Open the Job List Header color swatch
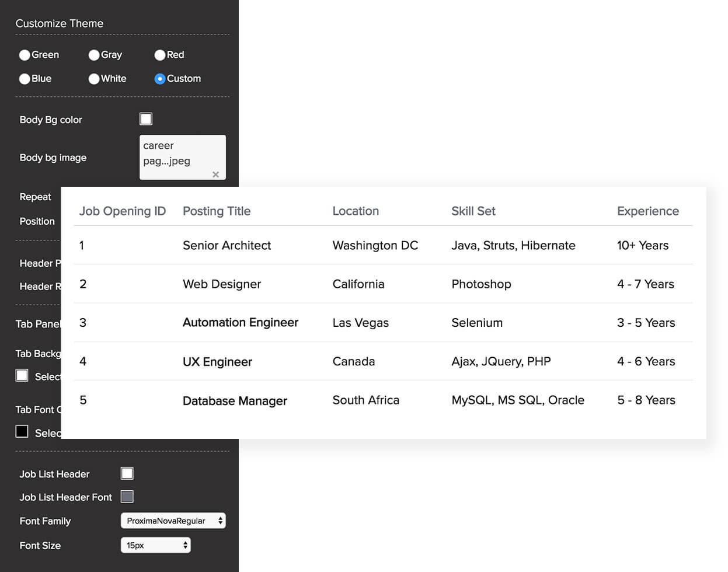 click(127, 473)
